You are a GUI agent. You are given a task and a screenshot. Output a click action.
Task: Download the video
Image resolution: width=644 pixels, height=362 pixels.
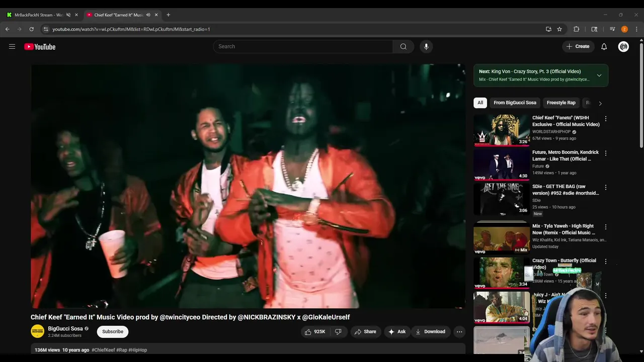pos(430,332)
